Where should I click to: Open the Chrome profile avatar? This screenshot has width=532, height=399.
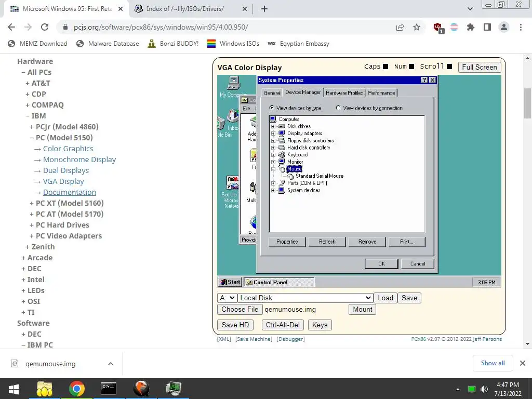[504, 27]
